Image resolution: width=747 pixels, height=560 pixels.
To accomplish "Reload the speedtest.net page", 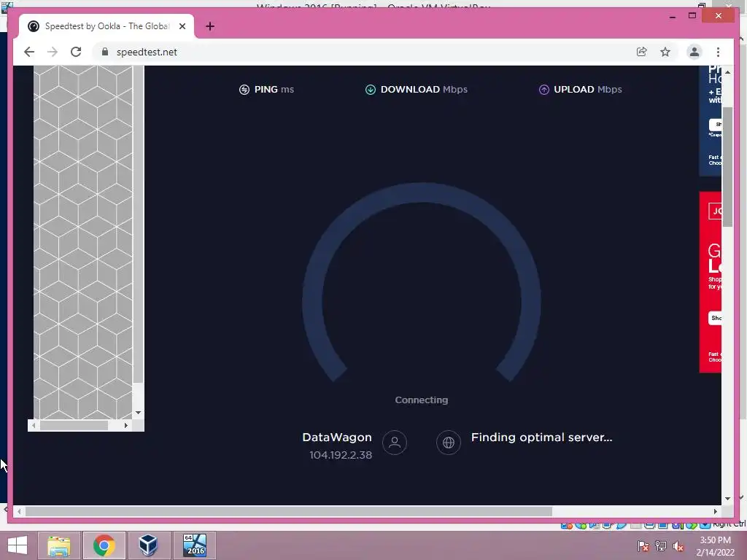I will pos(76,52).
